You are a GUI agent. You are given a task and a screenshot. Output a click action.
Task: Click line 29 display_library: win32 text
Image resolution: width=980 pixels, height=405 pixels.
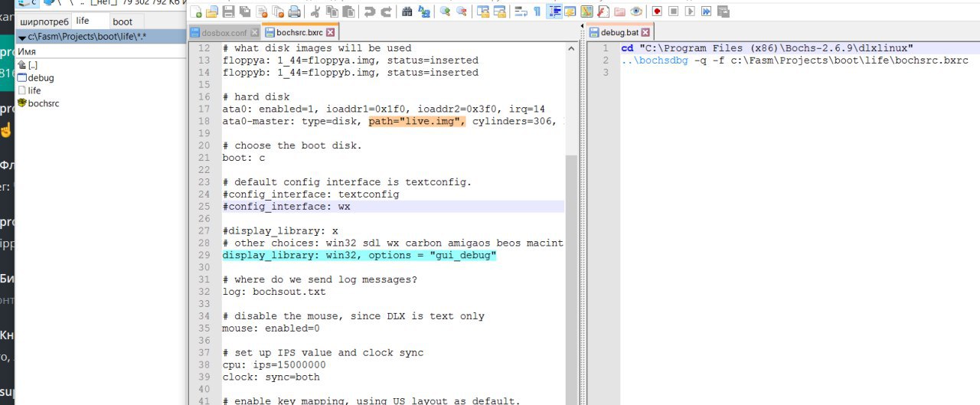pyautogui.click(x=360, y=256)
